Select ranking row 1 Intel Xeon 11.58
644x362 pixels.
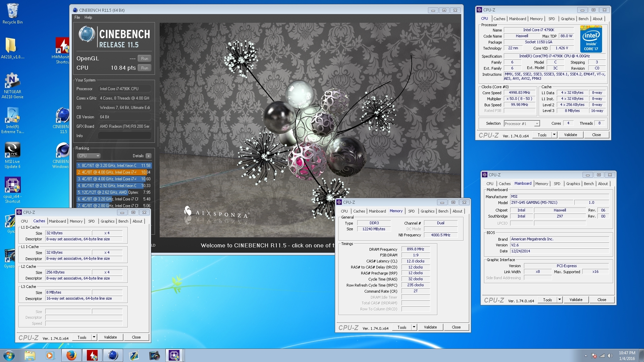click(114, 166)
